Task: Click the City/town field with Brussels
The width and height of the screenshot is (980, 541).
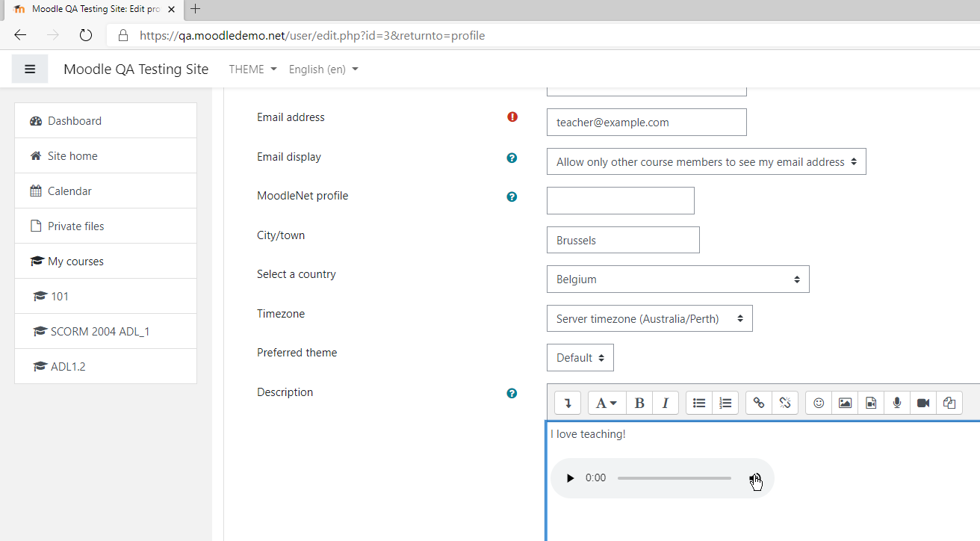Action: point(623,240)
